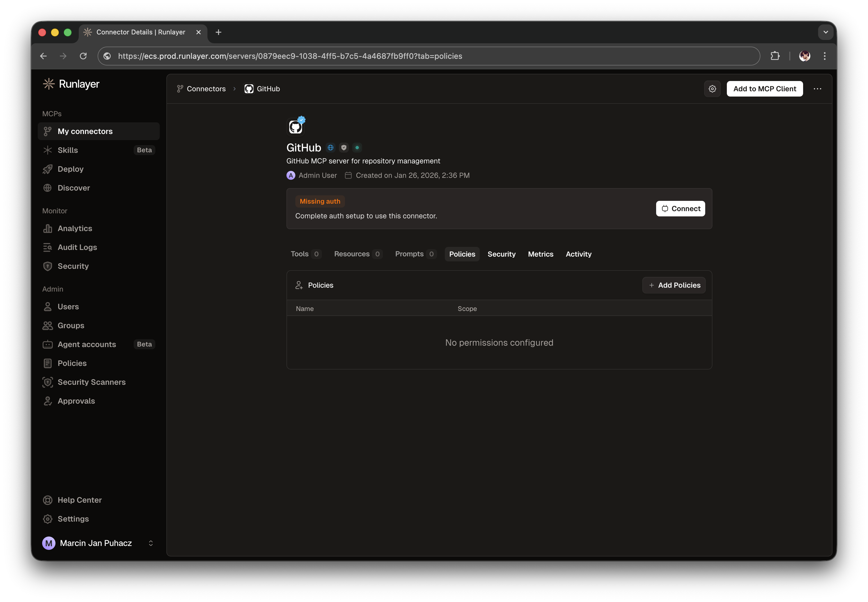The width and height of the screenshot is (868, 602).
Task: Select Agent accounts in the sidebar
Action: (x=86, y=344)
